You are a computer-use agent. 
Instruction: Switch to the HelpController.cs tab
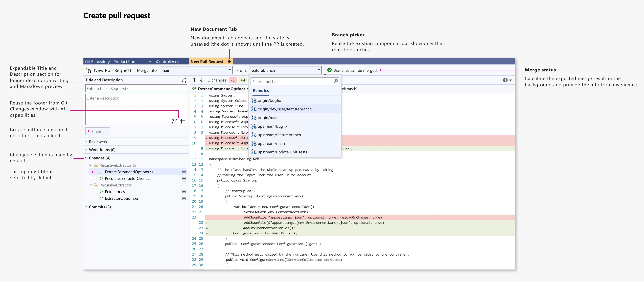coord(164,61)
